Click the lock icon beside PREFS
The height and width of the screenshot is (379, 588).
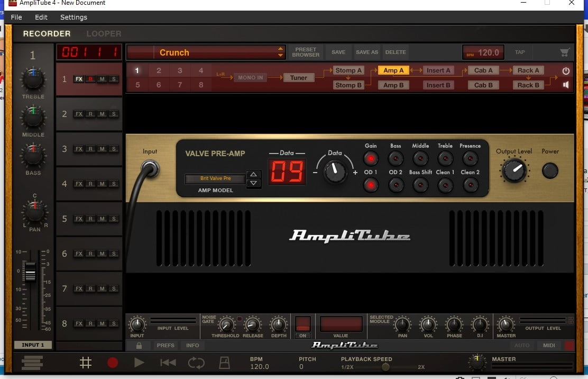coord(139,346)
